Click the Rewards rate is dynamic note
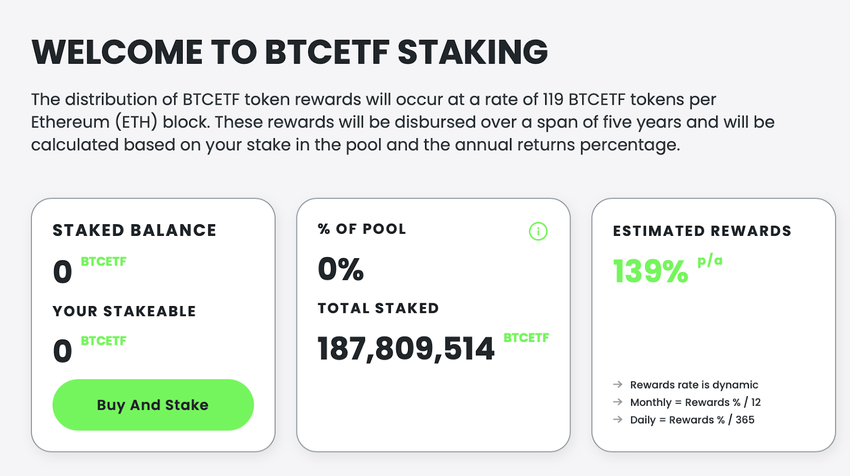The width and height of the screenshot is (850, 476). coord(693,384)
